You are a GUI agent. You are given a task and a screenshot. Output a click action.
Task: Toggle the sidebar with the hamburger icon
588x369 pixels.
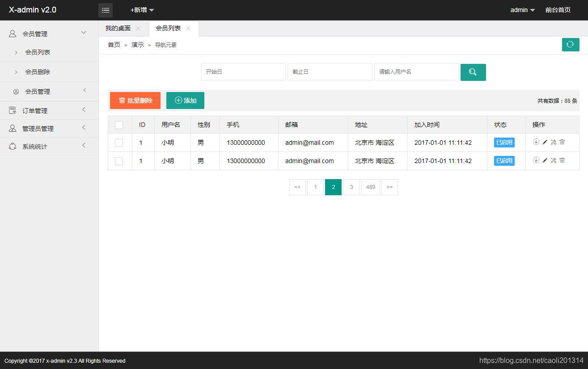tap(106, 10)
